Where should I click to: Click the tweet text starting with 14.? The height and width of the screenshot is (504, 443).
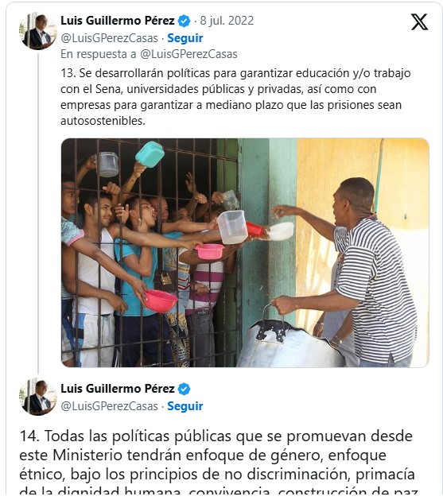218,462
